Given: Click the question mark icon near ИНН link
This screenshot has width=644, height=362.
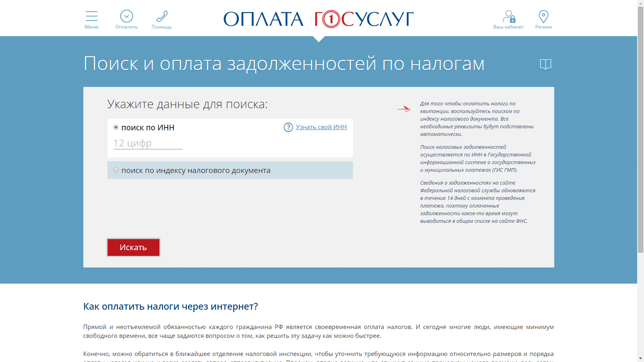Looking at the screenshot, I should pyautogui.click(x=288, y=127).
